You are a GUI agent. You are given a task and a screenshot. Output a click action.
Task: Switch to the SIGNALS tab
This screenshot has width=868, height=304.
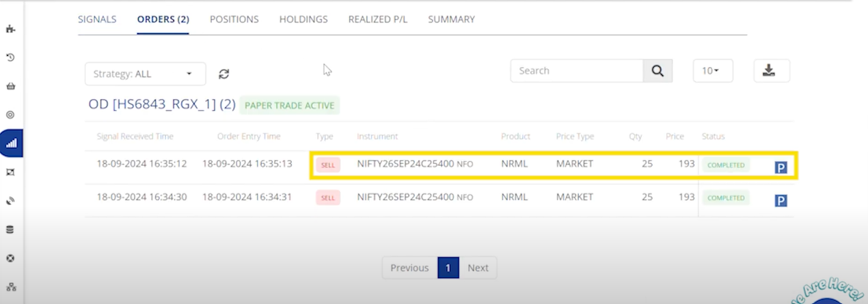pos(97,19)
